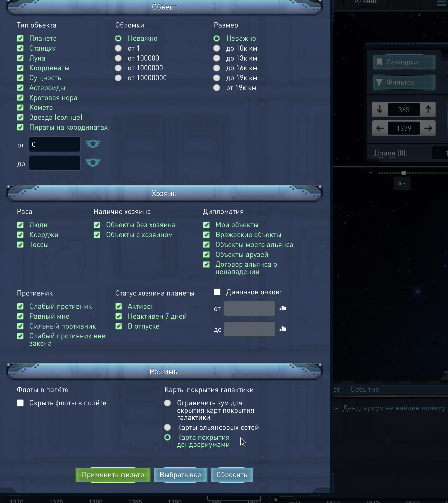Click the pirates 'от' input field

click(55, 144)
